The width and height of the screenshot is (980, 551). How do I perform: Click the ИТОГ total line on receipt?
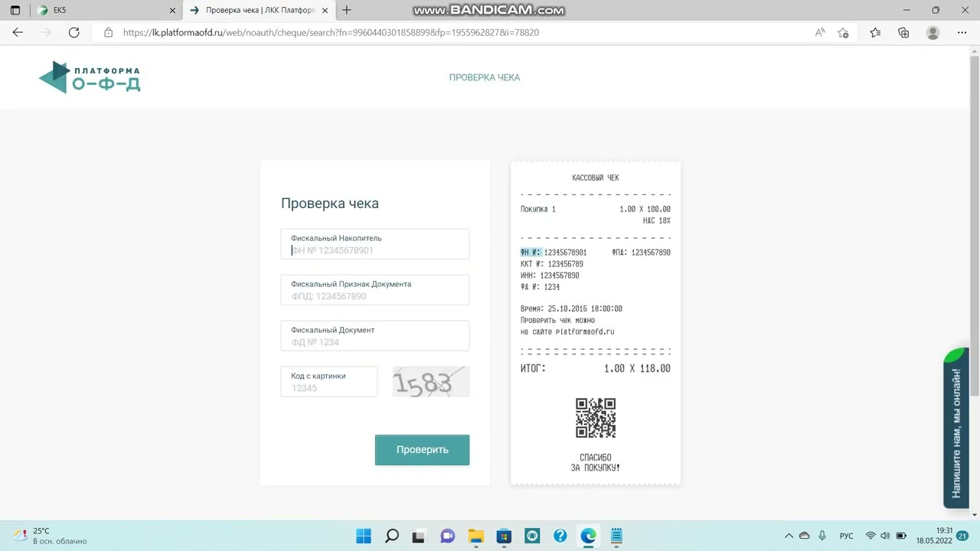click(x=596, y=369)
